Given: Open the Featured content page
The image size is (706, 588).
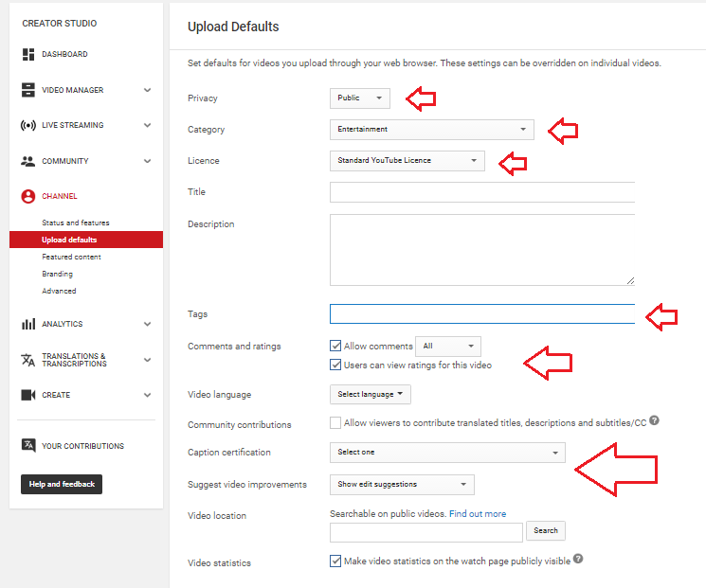Looking at the screenshot, I should click(71, 257).
